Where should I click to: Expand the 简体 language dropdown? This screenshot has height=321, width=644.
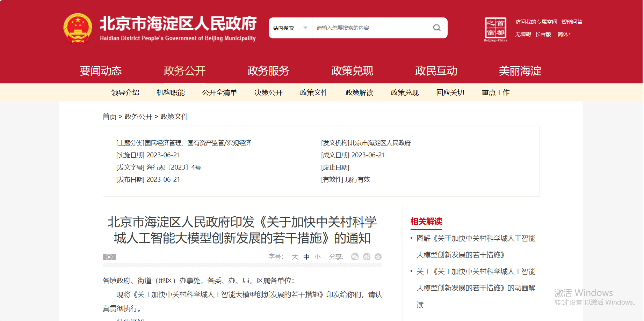pyautogui.click(x=564, y=34)
